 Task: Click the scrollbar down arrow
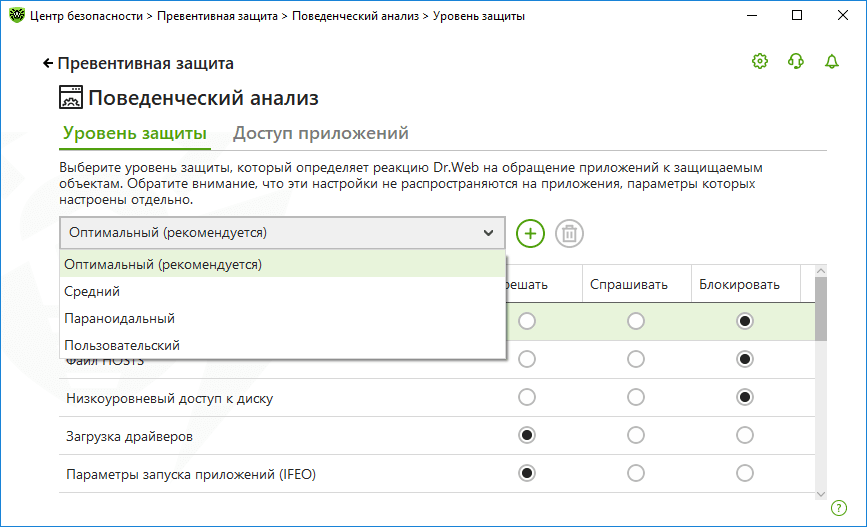821,494
